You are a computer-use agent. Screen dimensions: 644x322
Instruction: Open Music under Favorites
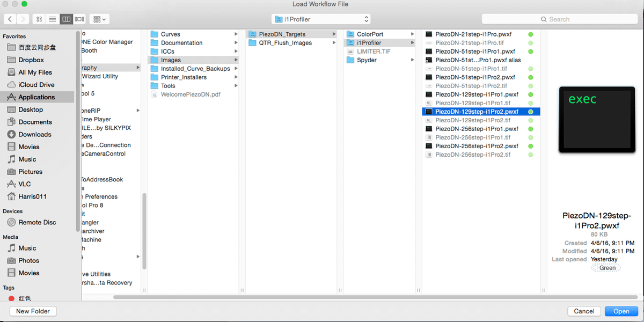(x=27, y=159)
